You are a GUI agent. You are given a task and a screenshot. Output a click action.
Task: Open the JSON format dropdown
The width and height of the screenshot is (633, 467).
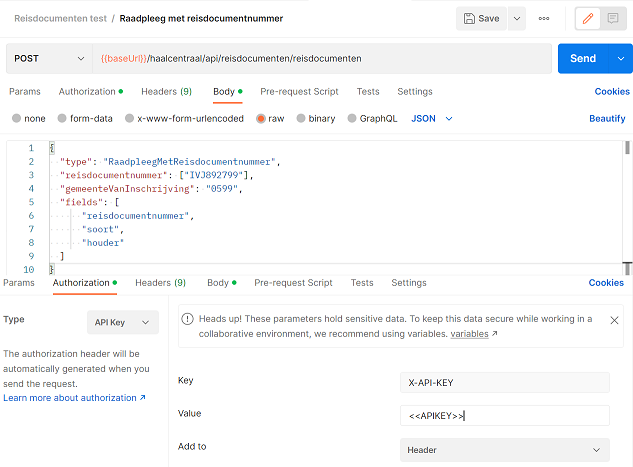click(432, 118)
